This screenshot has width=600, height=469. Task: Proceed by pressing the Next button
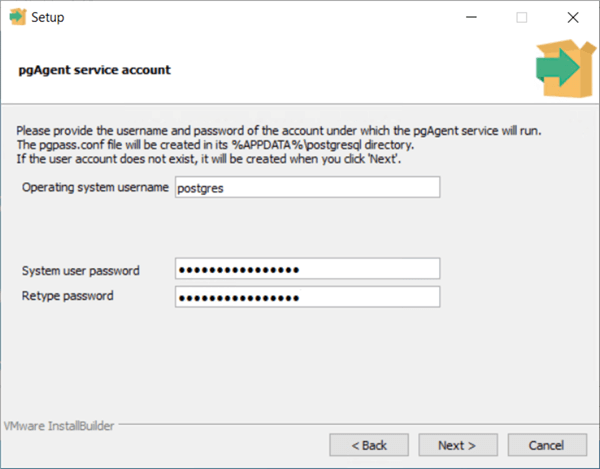tap(457, 444)
